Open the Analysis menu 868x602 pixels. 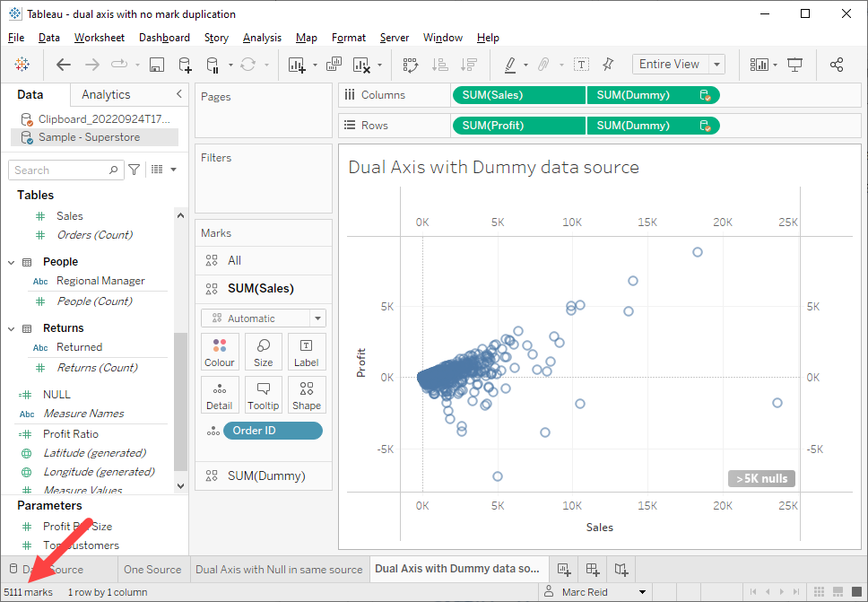(x=262, y=38)
